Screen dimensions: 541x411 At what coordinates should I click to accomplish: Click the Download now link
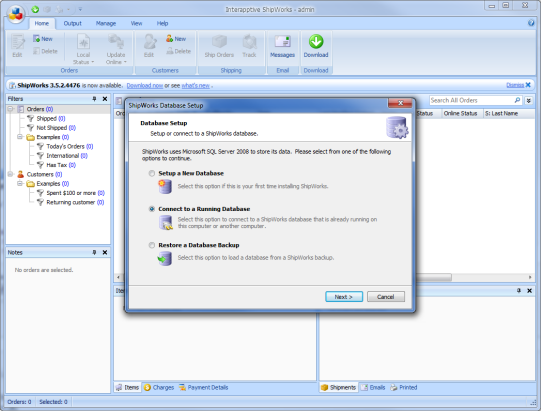coord(145,86)
